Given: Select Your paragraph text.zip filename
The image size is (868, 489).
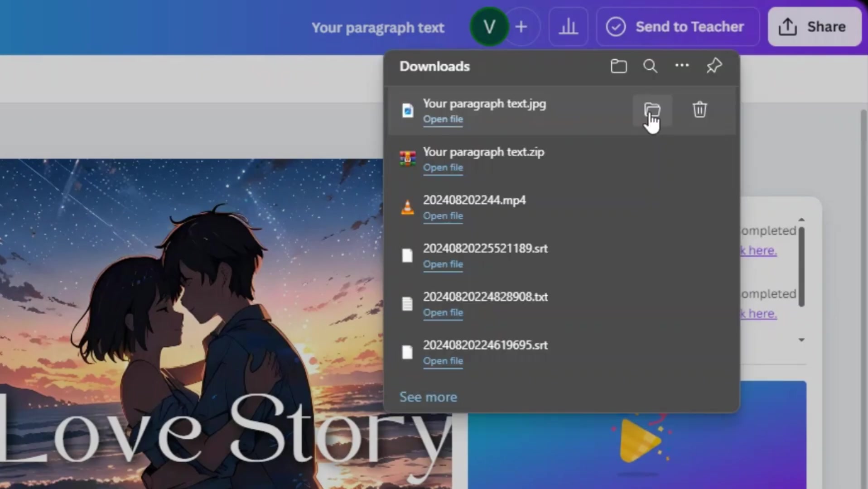Looking at the screenshot, I should coord(483,152).
